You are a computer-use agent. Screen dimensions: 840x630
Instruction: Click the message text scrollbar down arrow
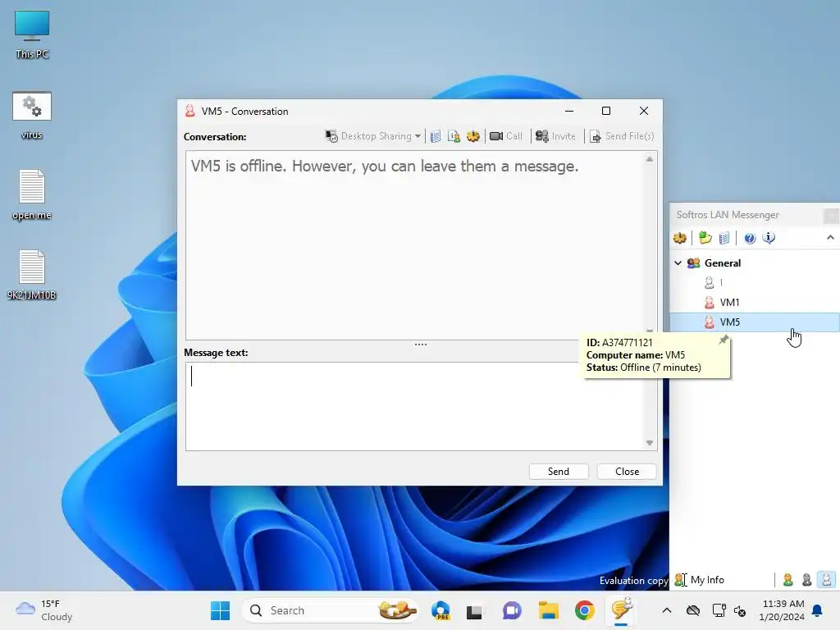pyautogui.click(x=650, y=443)
